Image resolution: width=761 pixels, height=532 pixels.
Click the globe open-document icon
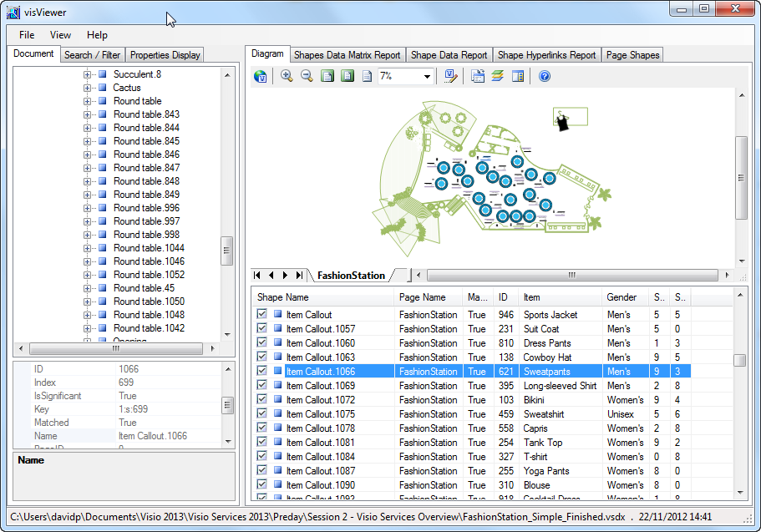pos(260,76)
